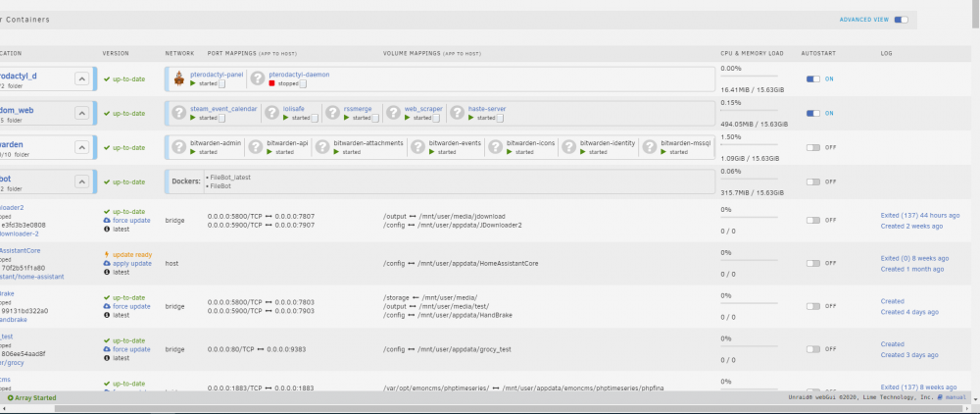Click the '0.0.0.0:9383' host port text
Image resolution: width=980 pixels, height=414 pixels.
[x=286, y=349]
